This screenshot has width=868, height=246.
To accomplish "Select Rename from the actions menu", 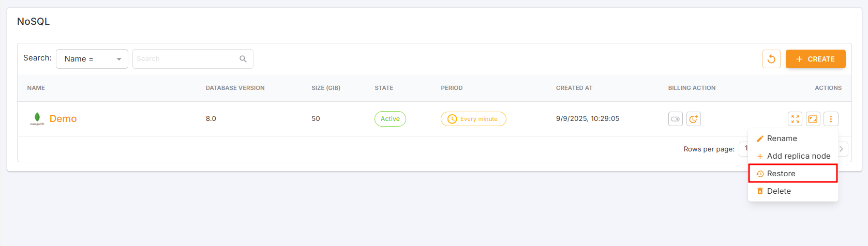I will coord(782,139).
